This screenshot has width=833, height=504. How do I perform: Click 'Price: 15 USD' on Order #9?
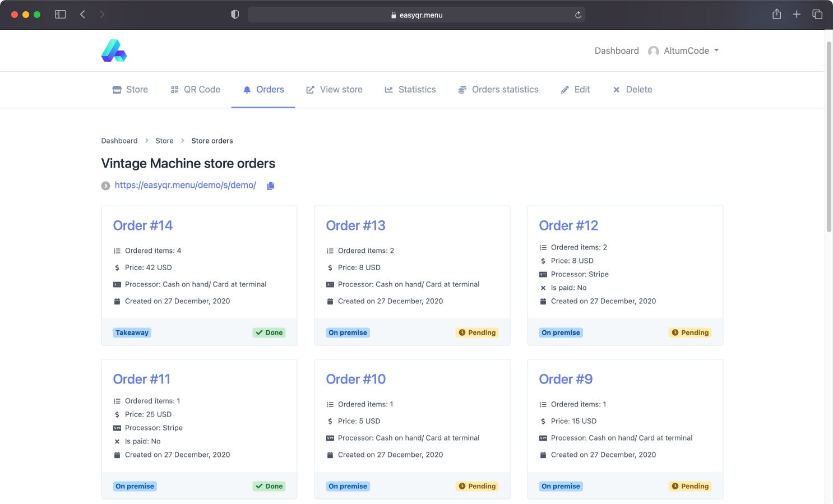tap(574, 422)
